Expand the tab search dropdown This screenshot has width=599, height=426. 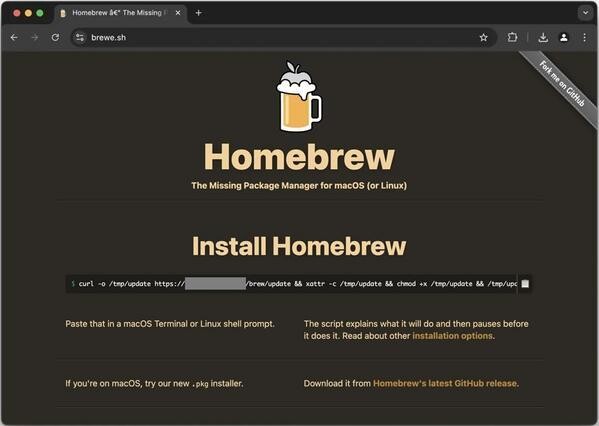[585, 13]
